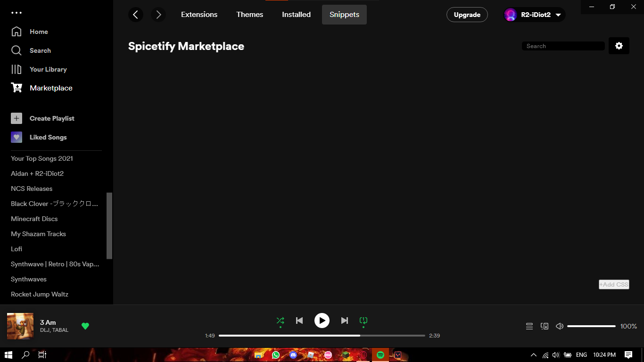Image resolution: width=644 pixels, height=362 pixels.
Task: Toggle repeat-one mode
Action: (363, 321)
